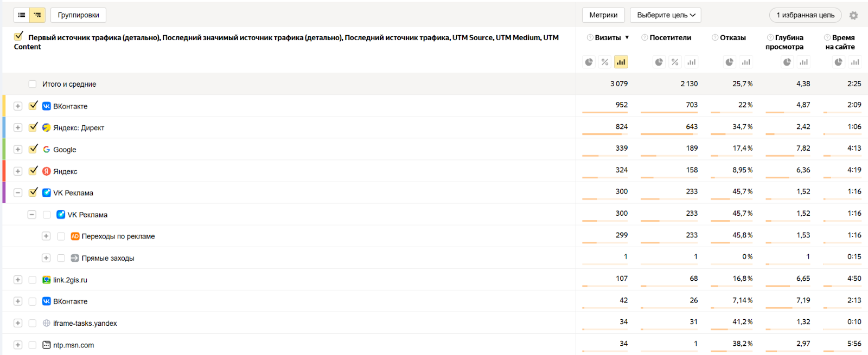Check the Переходы по рекламе checkbox
The image size is (868, 355).
pos(61,236)
